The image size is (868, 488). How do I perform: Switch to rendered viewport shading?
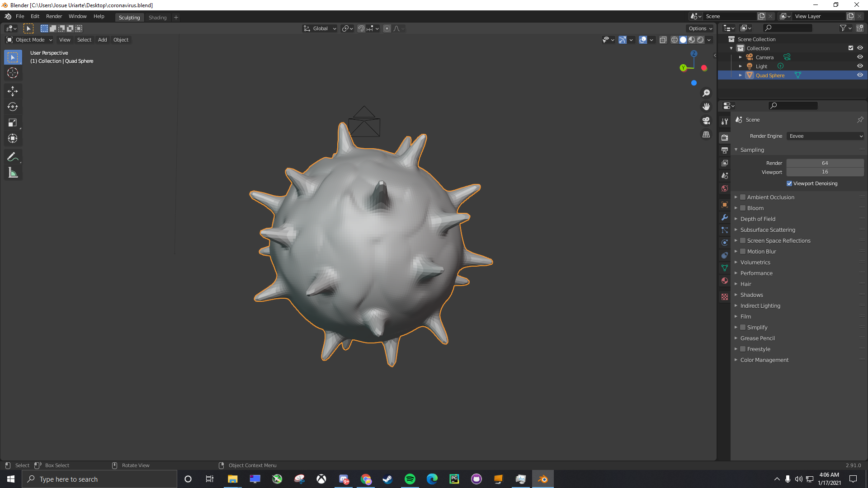700,40
